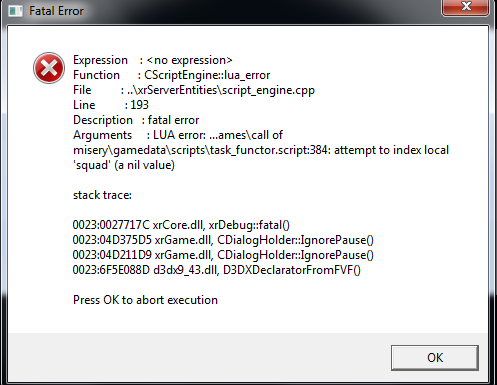Click the red error X icon
Viewport: 497px width, 385px height.
pos(49,68)
